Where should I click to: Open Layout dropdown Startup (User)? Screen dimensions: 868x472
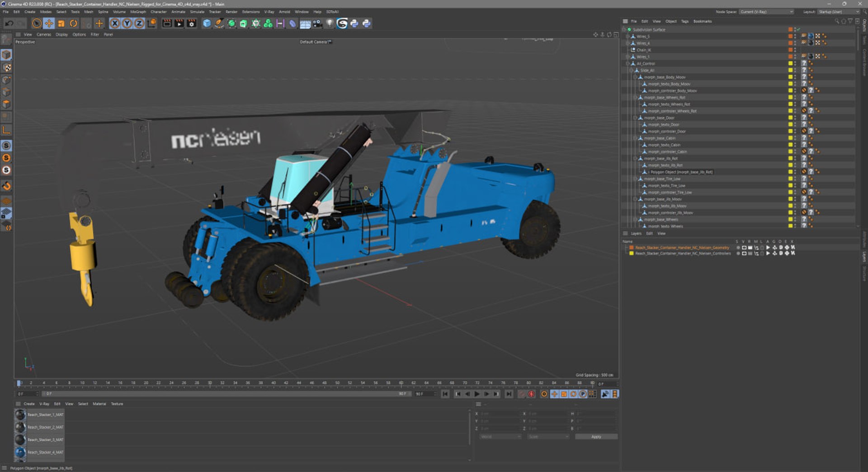tap(839, 12)
